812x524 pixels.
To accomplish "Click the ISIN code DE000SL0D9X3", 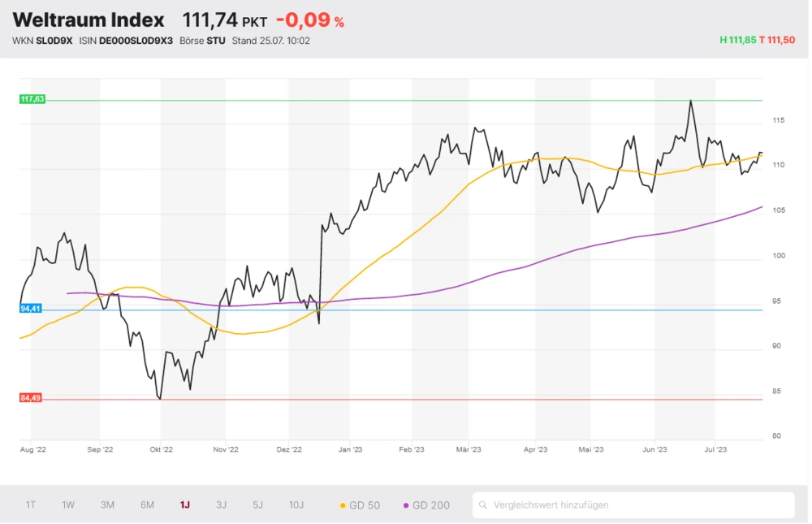I will pos(136,41).
